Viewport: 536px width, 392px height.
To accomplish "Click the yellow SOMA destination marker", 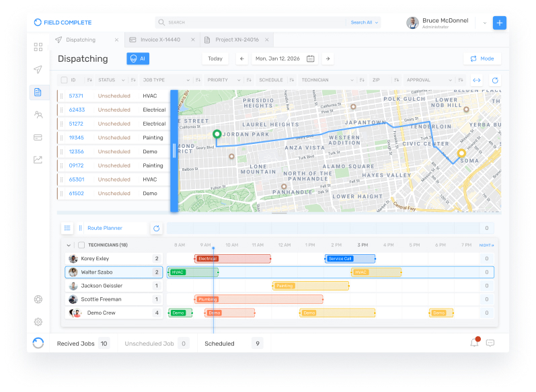I will click(x=461, y=153).
